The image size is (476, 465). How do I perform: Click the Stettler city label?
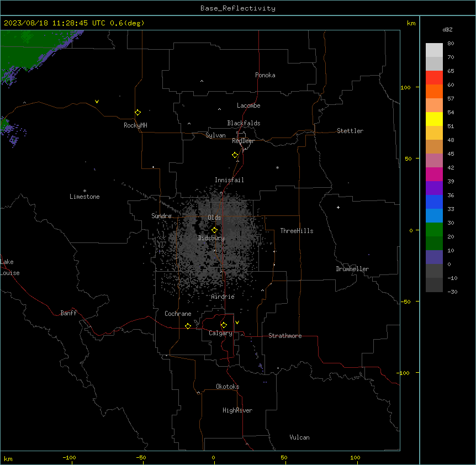coord(350,131)
